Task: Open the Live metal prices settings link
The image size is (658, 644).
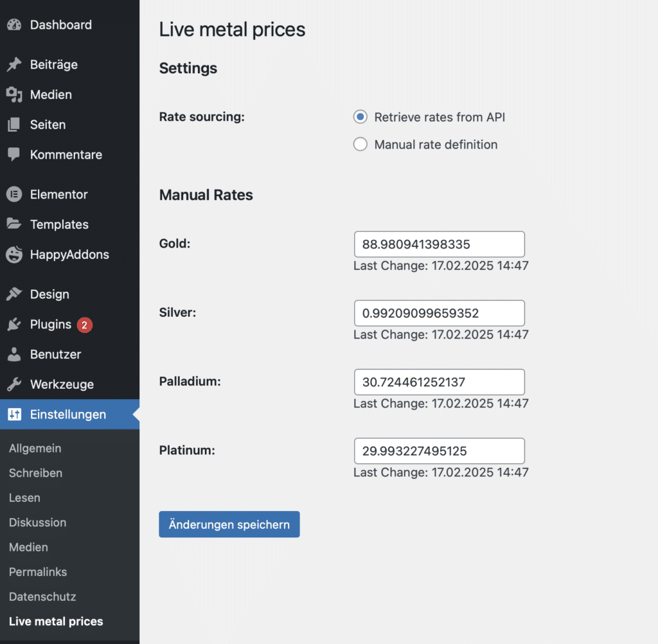Action: 55,621
